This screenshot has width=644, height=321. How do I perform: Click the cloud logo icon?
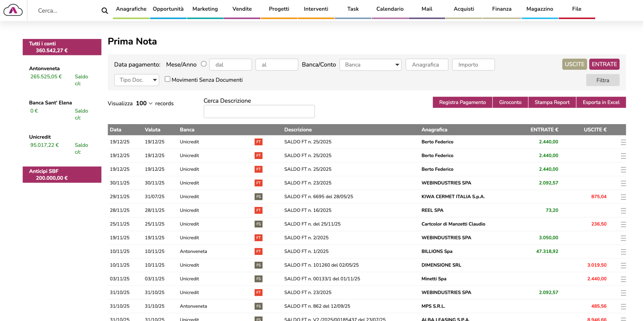[13, 10]
